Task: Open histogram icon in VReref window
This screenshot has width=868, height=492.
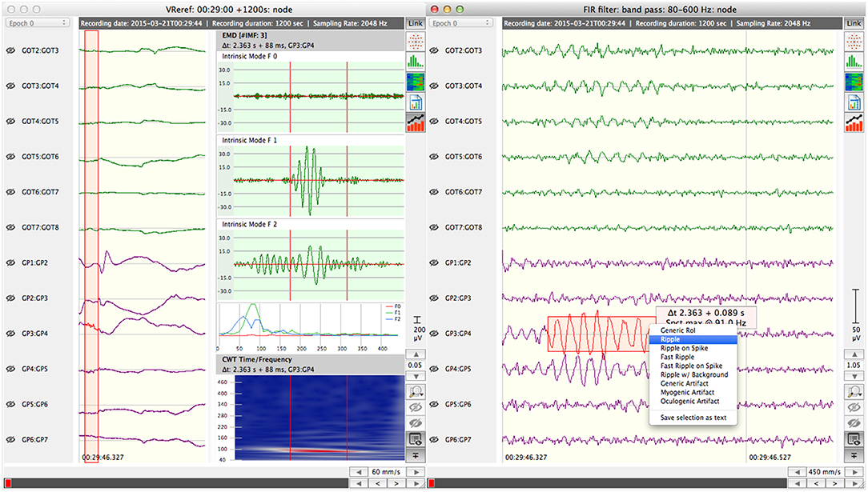Action: [415, 62]
